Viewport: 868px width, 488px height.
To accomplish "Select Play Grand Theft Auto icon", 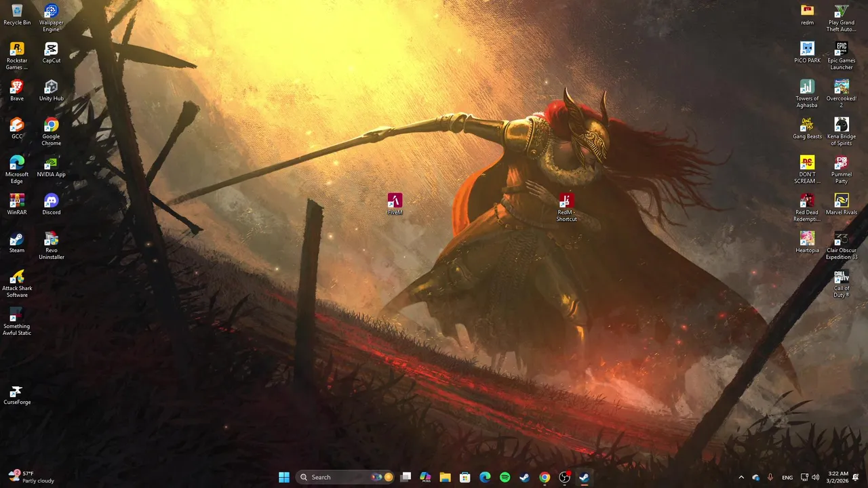I will 842,18.
